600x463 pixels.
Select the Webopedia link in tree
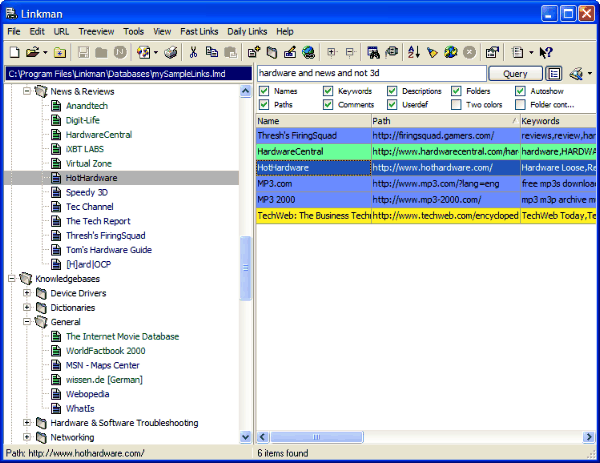pyautogui.click(x=88, y=394)
